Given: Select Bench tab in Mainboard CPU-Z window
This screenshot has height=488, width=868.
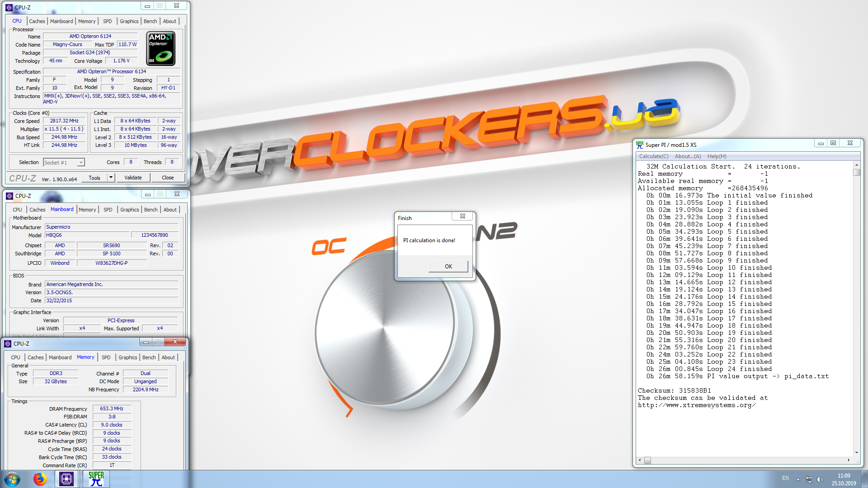Looking at the screenshot, I should [x=151, y=210].
